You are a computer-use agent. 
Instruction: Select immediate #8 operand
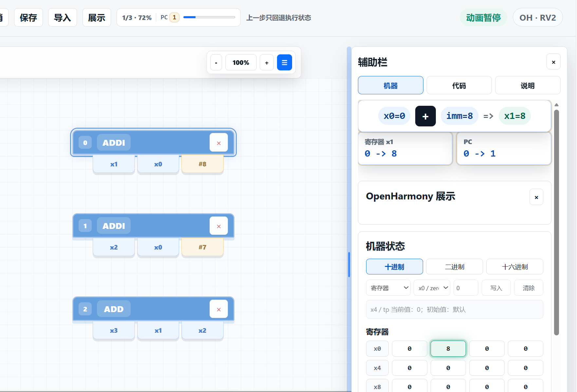(x=202, y=164)
